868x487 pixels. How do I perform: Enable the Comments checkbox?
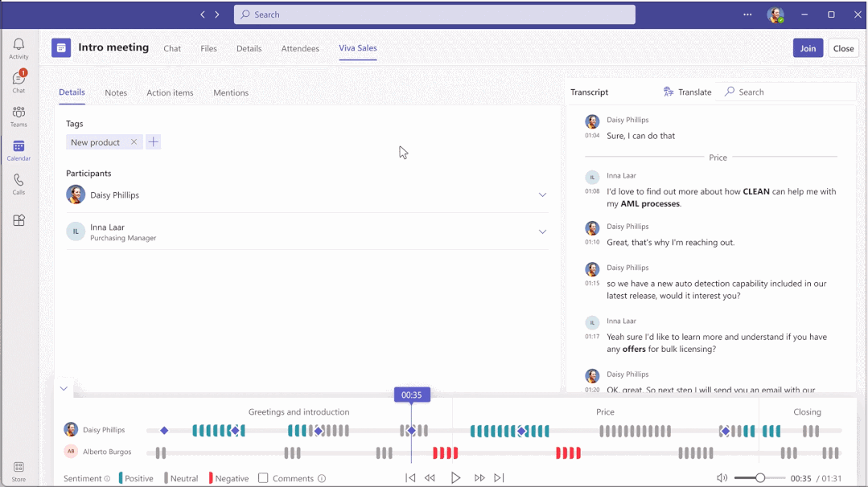[263, 478]
